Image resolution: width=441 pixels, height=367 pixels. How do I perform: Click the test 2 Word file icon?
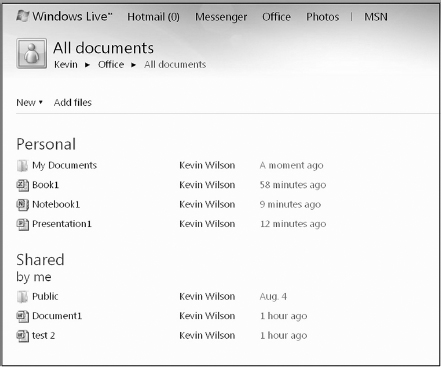click(x=22, y=335)
